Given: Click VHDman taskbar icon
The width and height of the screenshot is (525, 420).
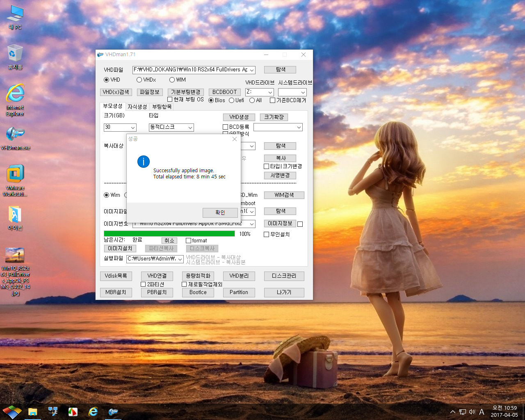Looking at the screenshot, I should (x=113, y=411).
